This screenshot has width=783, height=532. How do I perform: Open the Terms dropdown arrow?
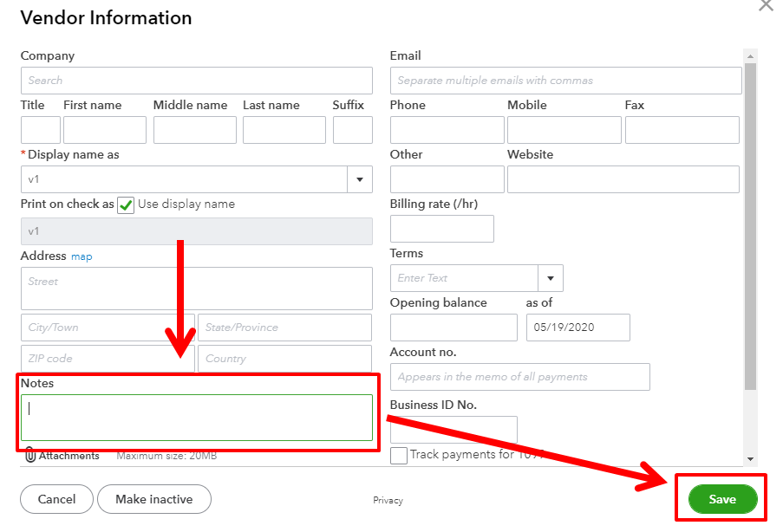[550, 278]
